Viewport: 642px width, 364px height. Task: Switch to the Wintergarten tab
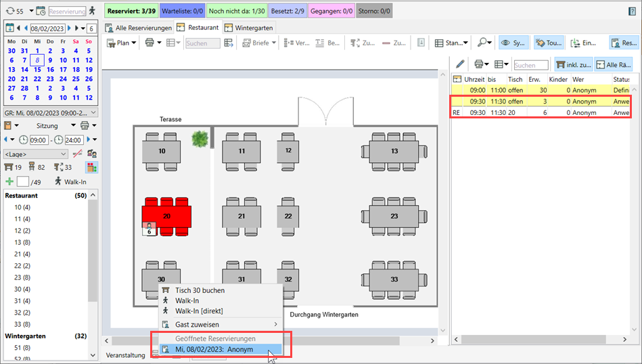[x=250, y=27]
